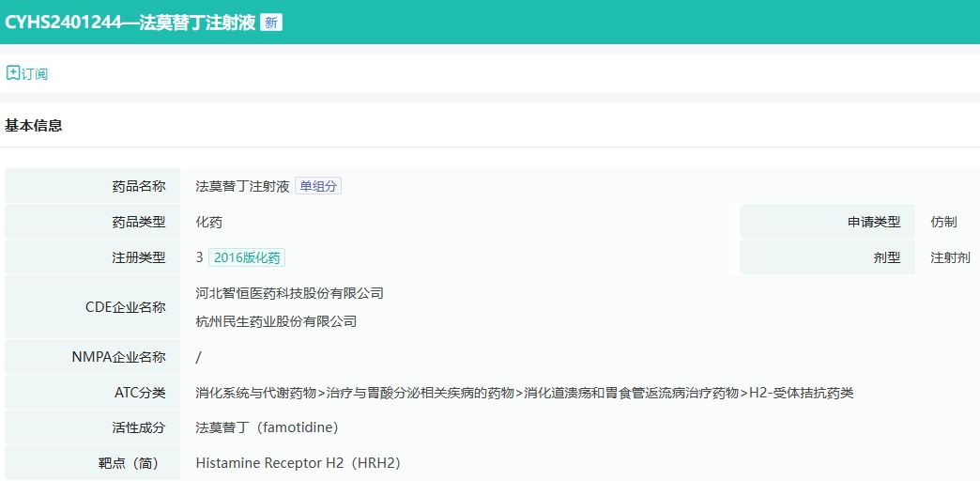Click active ingredient 法莫替丁（famotidine）

point(267,428)
